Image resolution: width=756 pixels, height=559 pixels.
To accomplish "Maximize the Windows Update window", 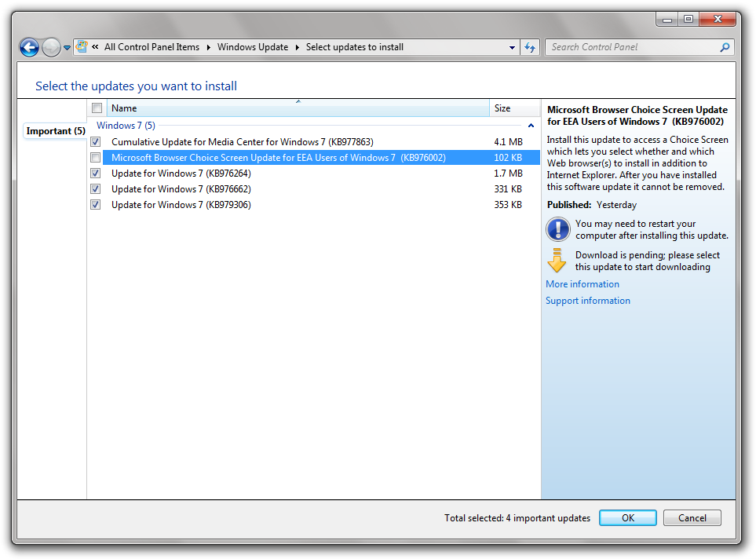I will point(688,20).
